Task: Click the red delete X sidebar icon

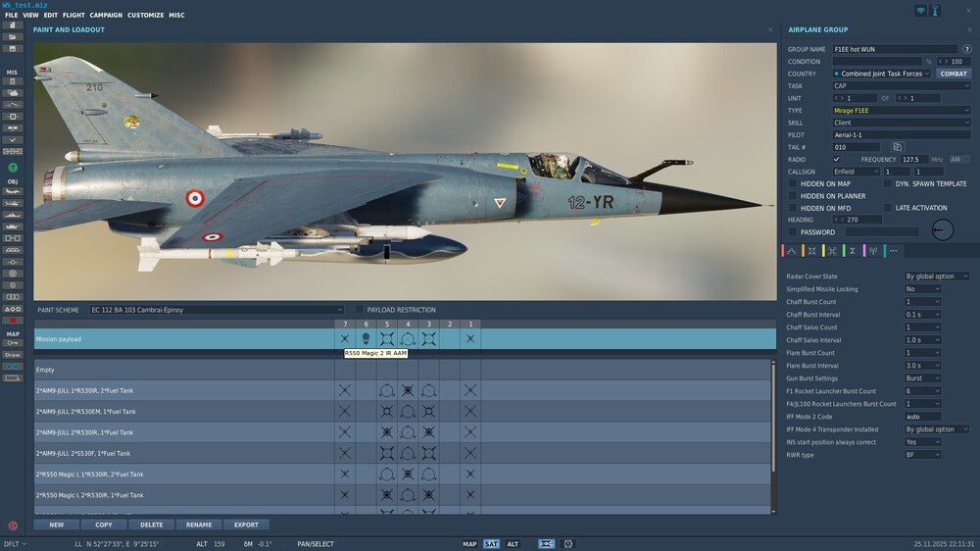Action: click(13, 321)
